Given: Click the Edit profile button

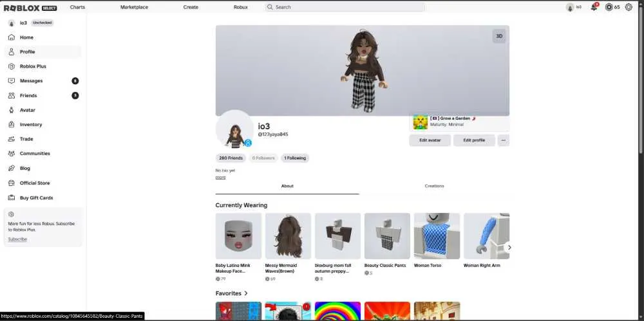Looking at the screenshot, I should [x=474, y=140].
